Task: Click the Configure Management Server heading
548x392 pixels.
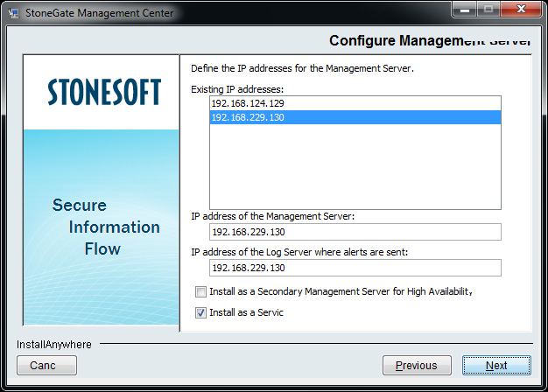Action: (x=429, y=41)
